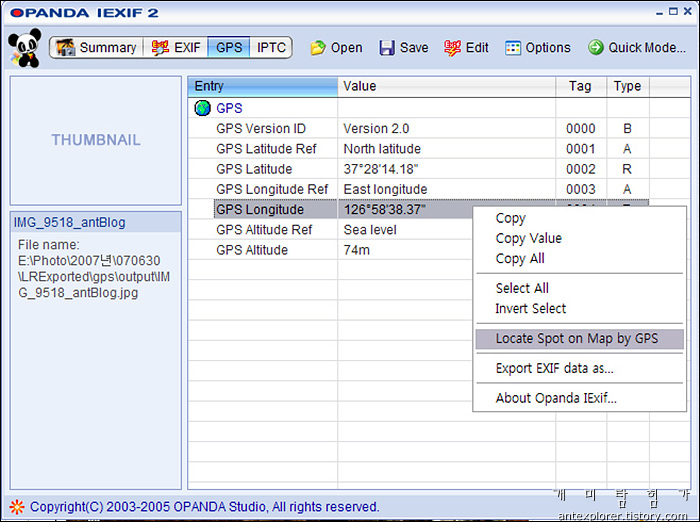Click the THUMBNAIL preview area

point(96,140)
